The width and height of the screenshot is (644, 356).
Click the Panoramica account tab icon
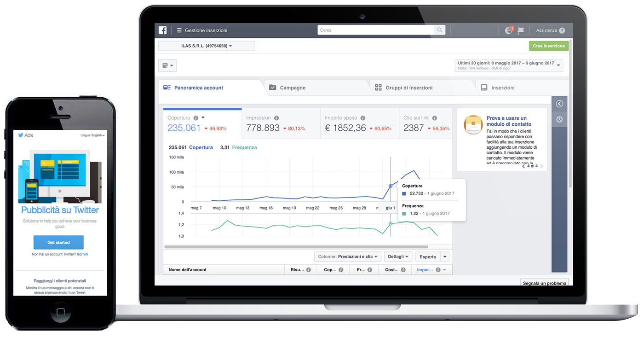167,88
